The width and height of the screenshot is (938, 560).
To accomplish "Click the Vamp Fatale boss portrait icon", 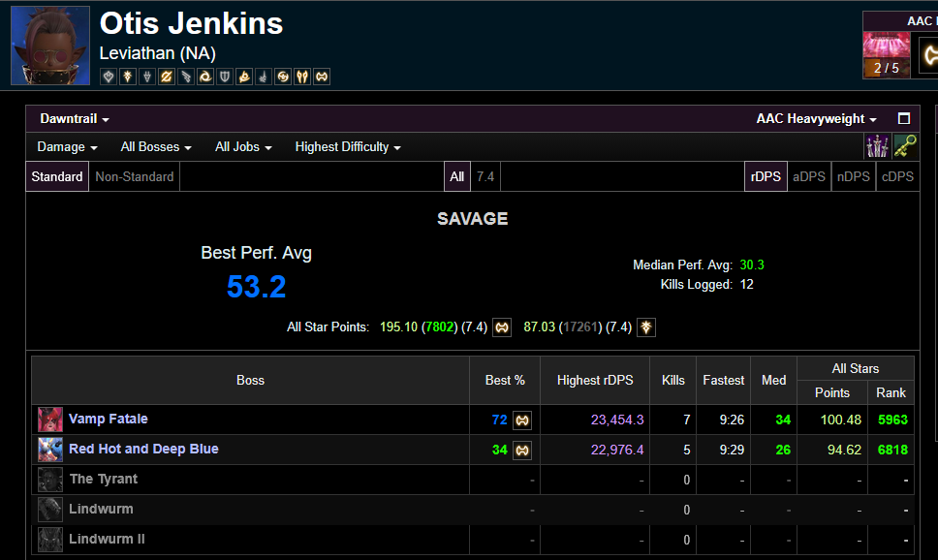I will point(50,420).
